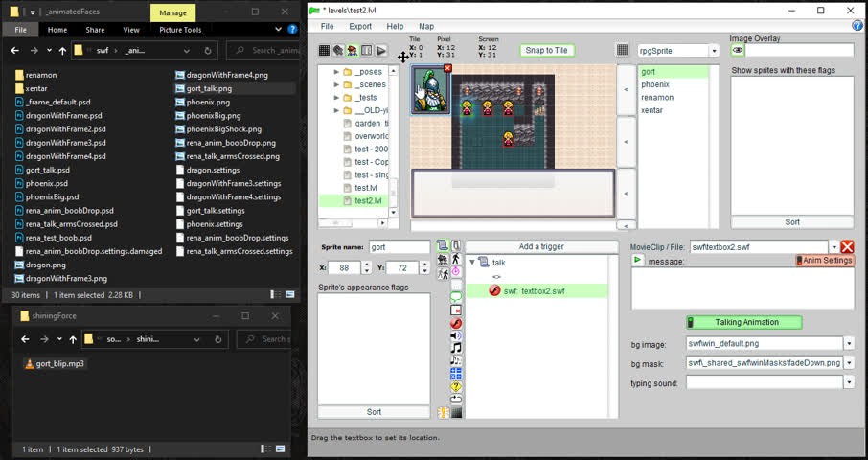Open the typing sound dropdown

tap(849, 382)
